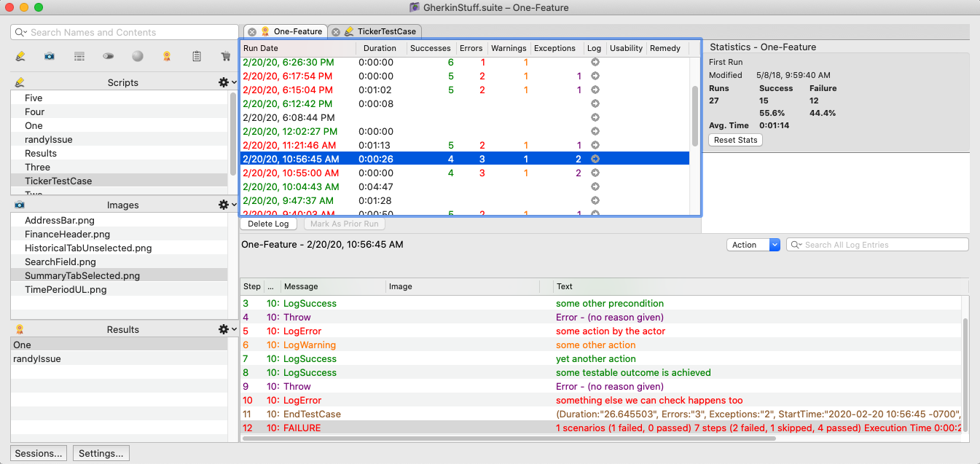Click the Scripts list scrollbar

pyautogui.click(x=233, y=133)
